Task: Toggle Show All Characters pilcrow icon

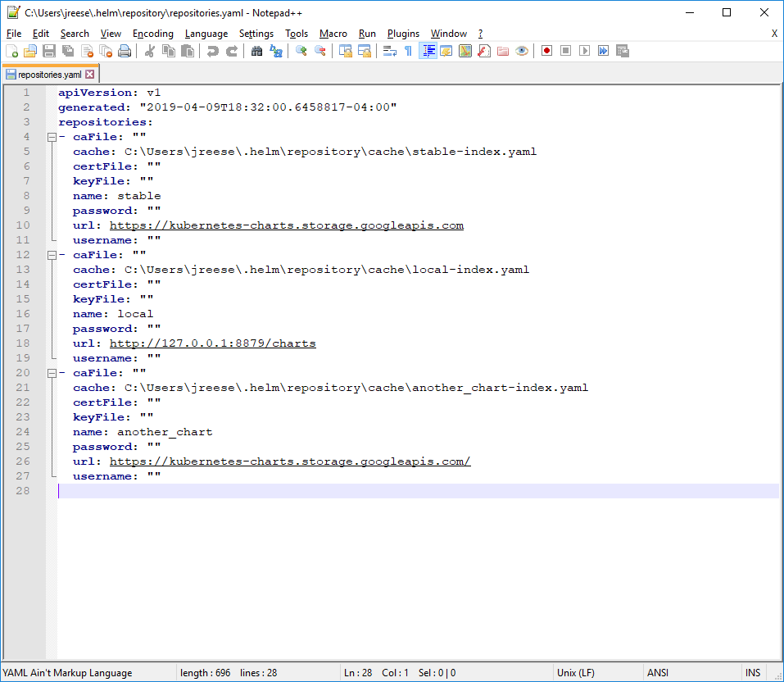Action: [x=409, y=51]
